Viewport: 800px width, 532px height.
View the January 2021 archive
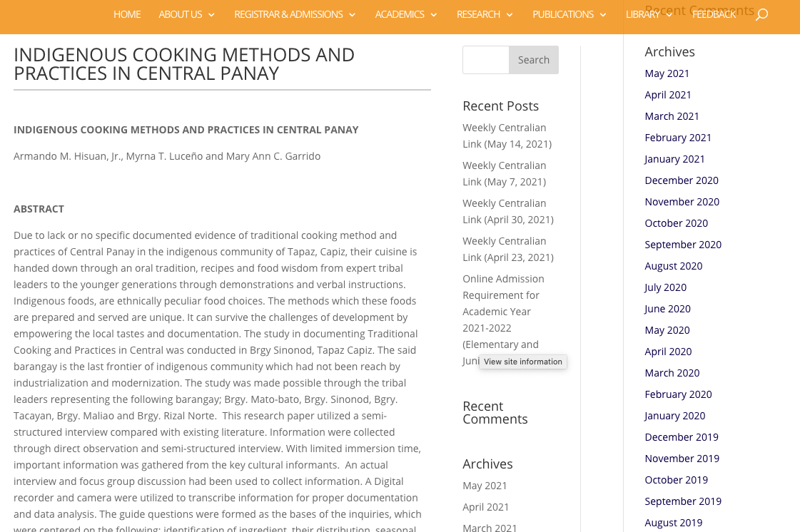click(674, 159)
